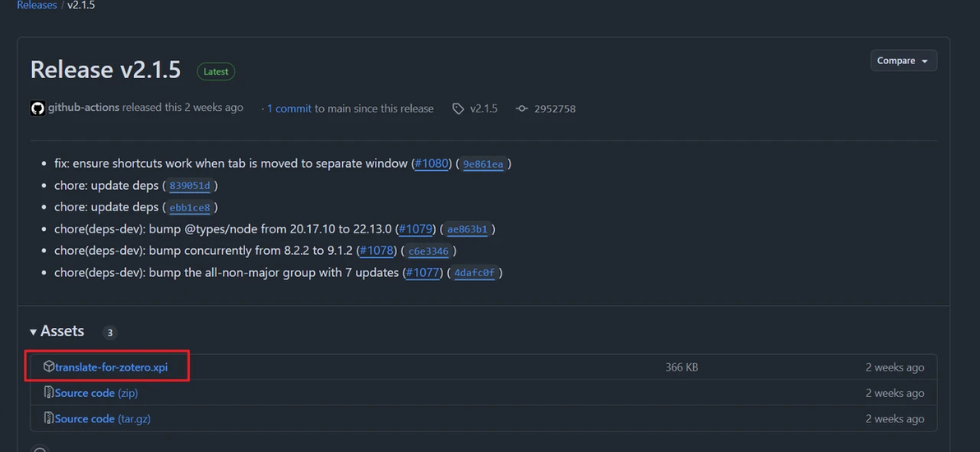Open the 1 commit link
Screen dimensions: 980x452
[x=289, y=108]
